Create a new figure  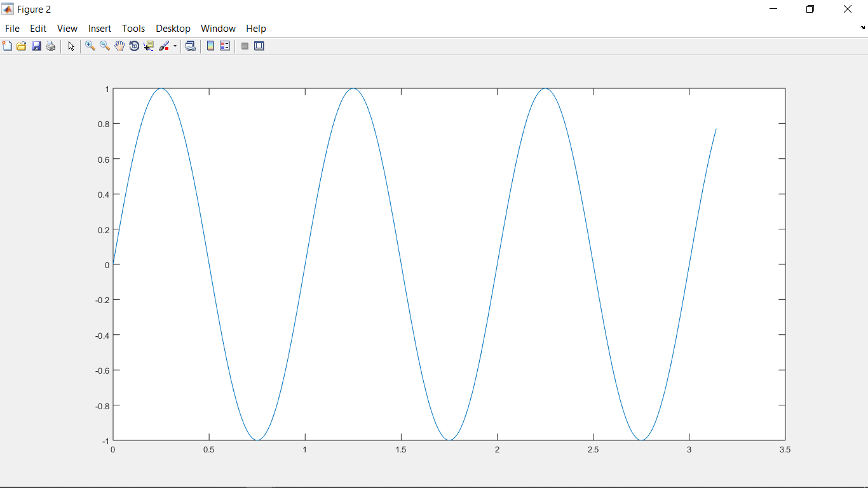point(7,46)
